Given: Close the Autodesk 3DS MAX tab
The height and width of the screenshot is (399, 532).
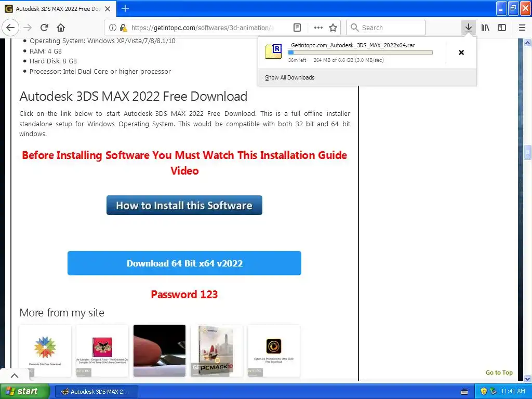Looking at the screenshot, I should (x=108, y=9).
